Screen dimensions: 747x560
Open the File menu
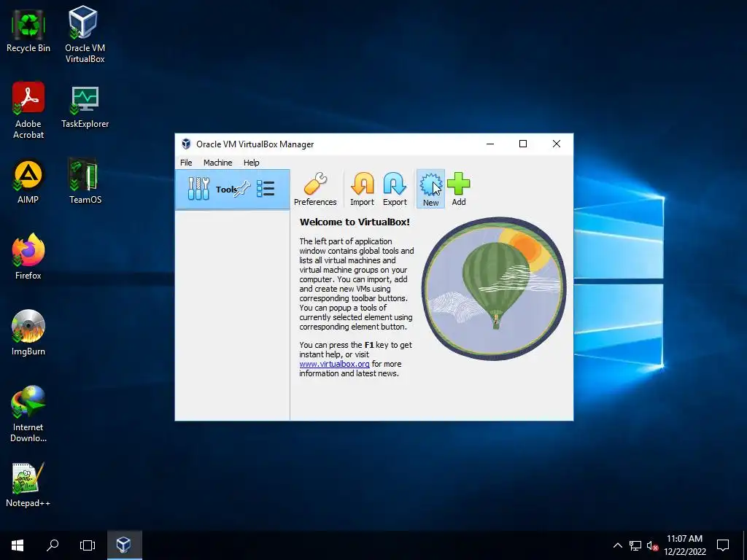[186, 163]
